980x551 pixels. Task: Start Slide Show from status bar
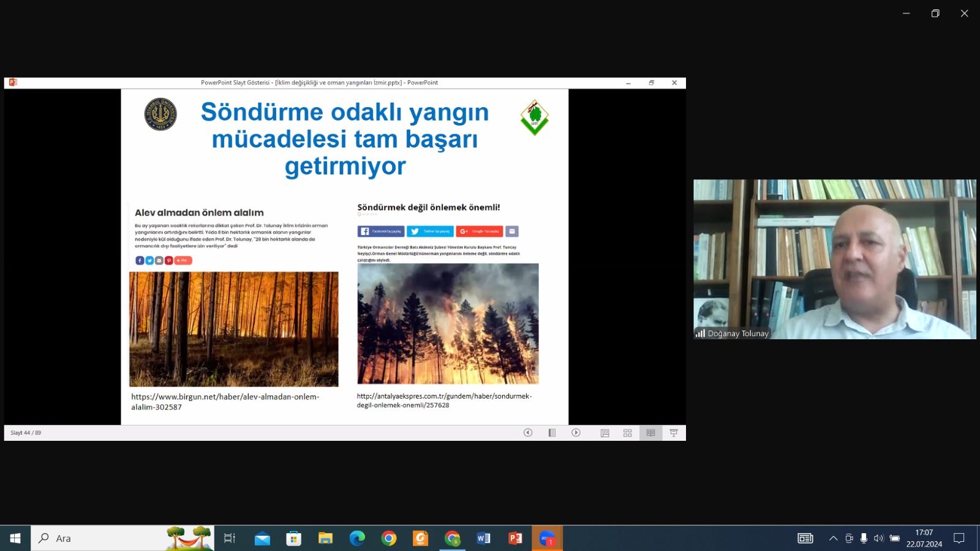point(674,433)
